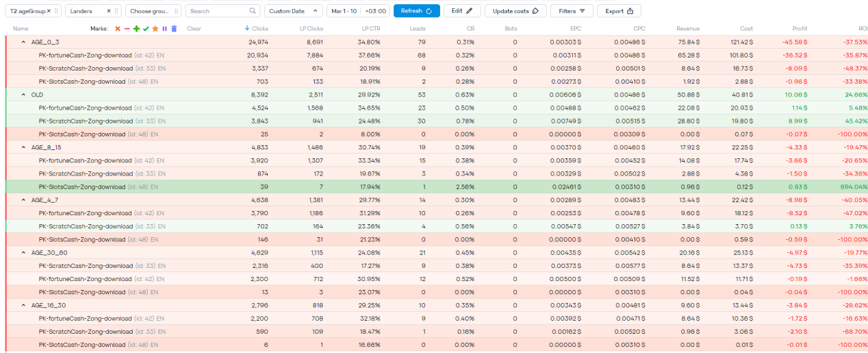The width and height of the screenshot is (868, 353).
Task: Click the Edit button
Action: point(462,11)
